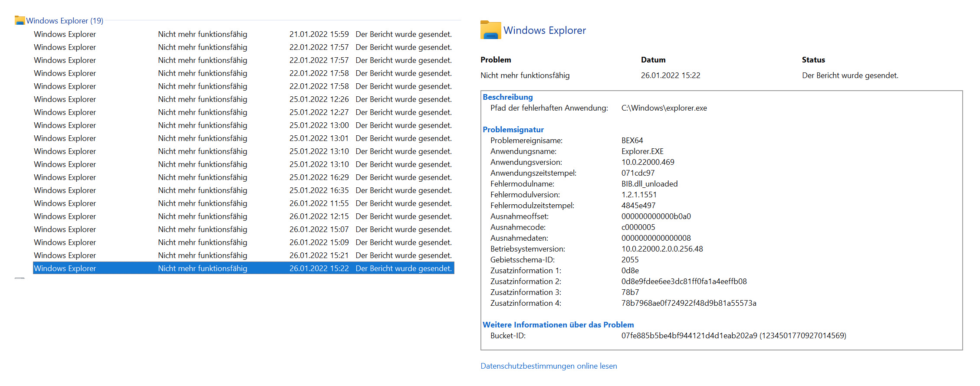The height and width of the screenshot is (386, 980).
Task: Select the report from 26.01.2022 12:15
Action: [243, 216]
